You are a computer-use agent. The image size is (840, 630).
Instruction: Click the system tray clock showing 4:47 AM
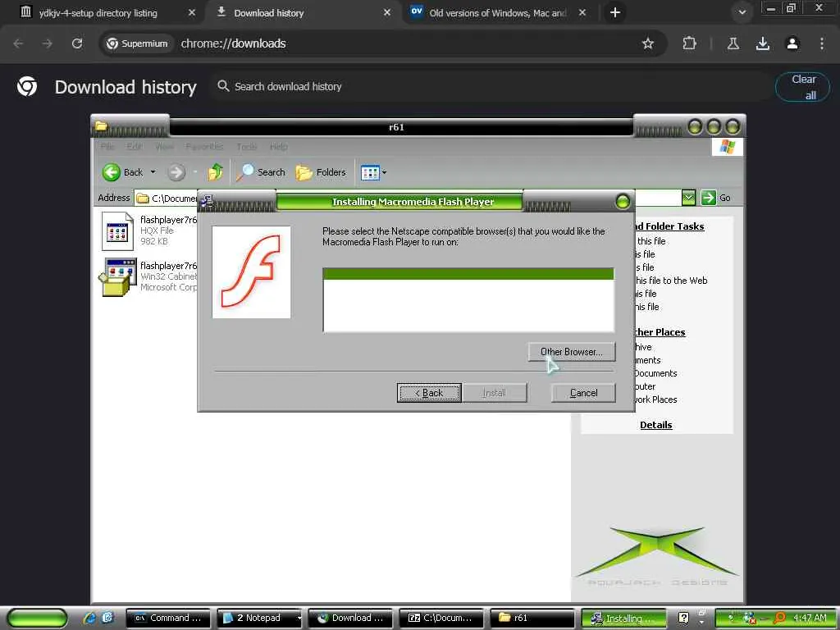(x=810, y=618)
